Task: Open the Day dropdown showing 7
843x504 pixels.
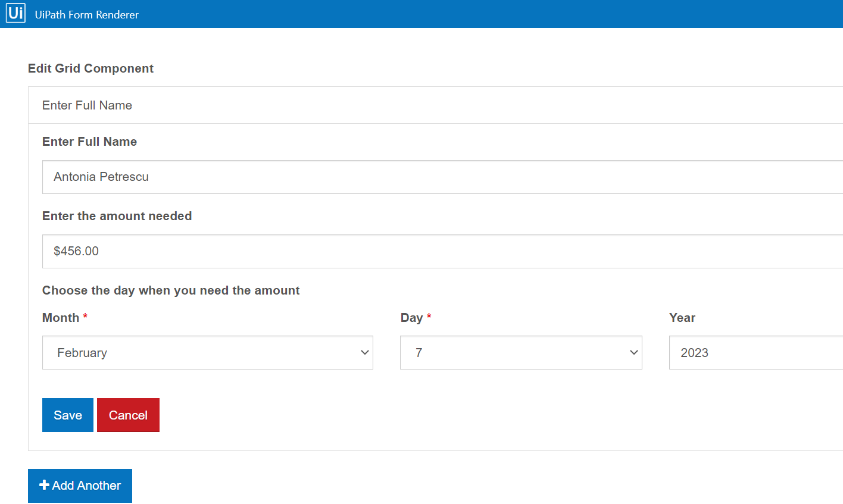Action: [x=521, y=352]
